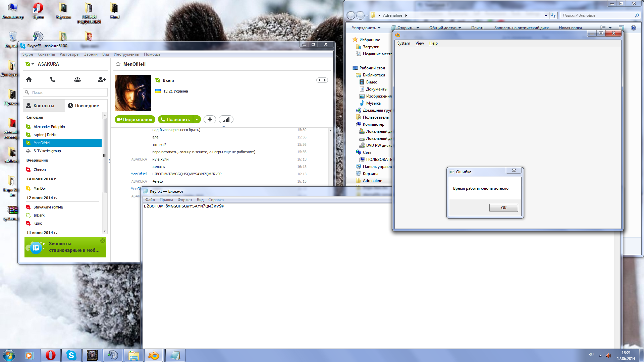Open the Explorer view options dropdown arrow
This screenshot has height=362, width=644.
pos(610,28)
